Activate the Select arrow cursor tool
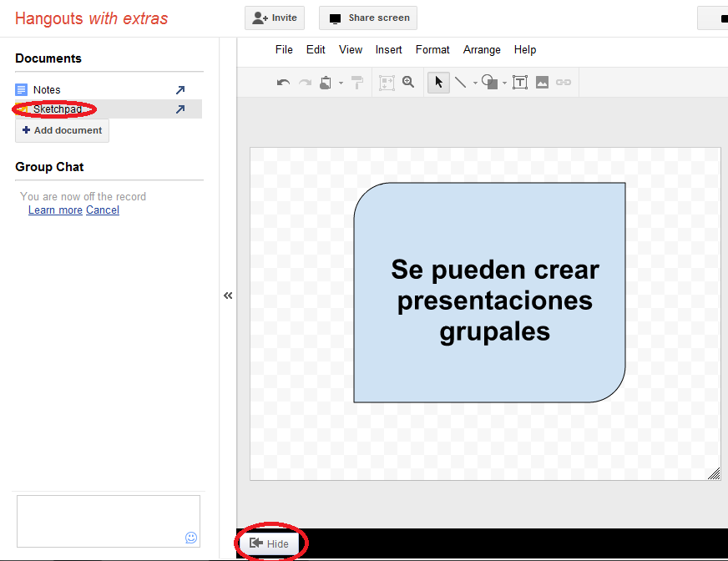Viewport: 728px width, 561px height. coord(438,82)
